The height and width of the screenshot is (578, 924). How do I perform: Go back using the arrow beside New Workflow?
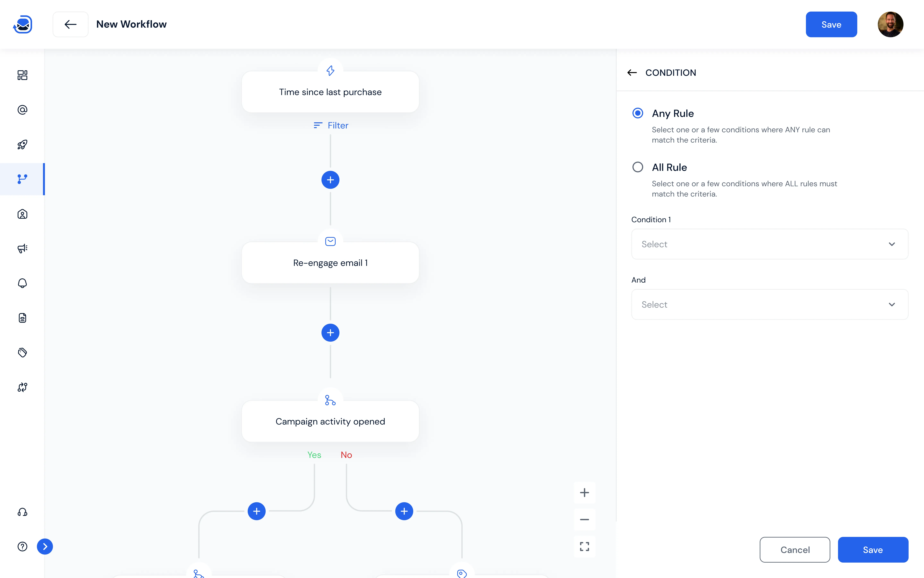(71, 24)
